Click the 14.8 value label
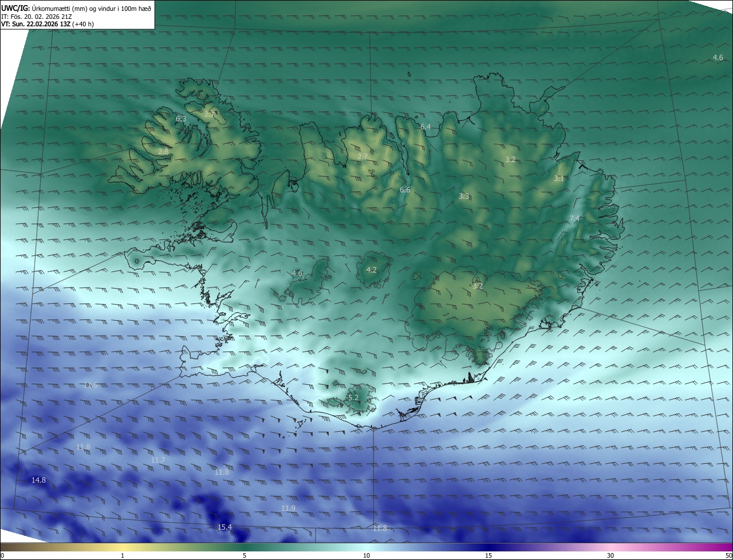733x560 pixels. [x=38, y=480]
